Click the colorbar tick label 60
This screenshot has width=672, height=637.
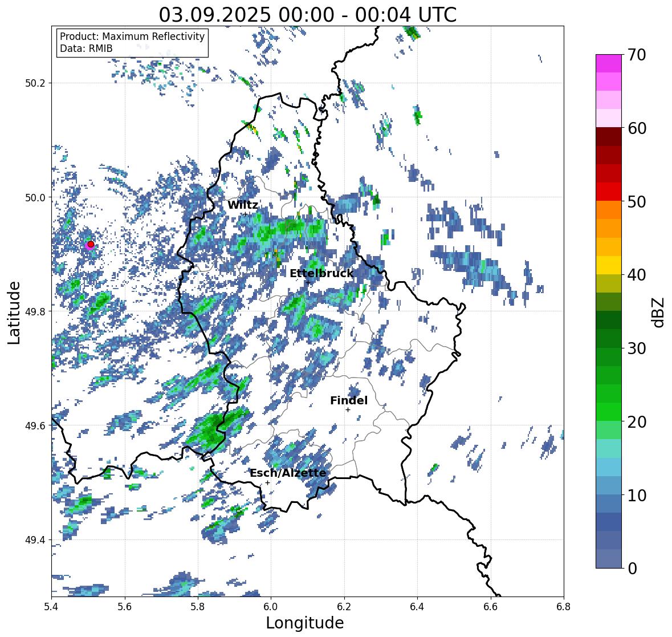coord(637,128)
